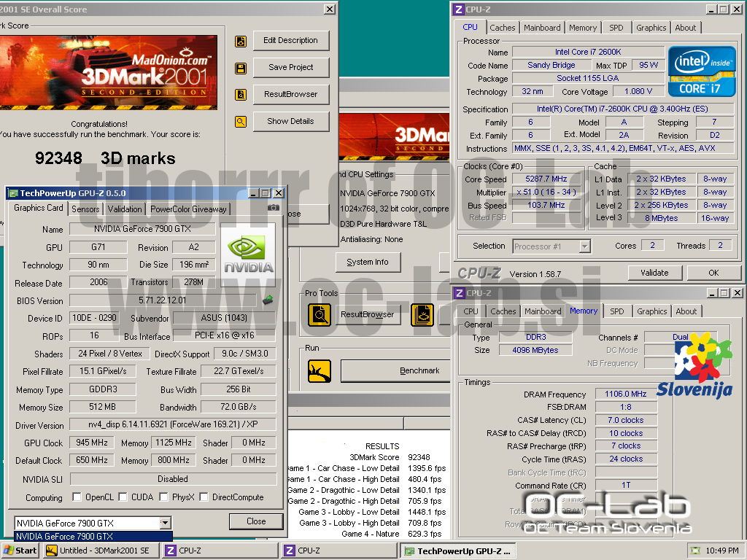Open the Windows Start menu

(20, 551)
